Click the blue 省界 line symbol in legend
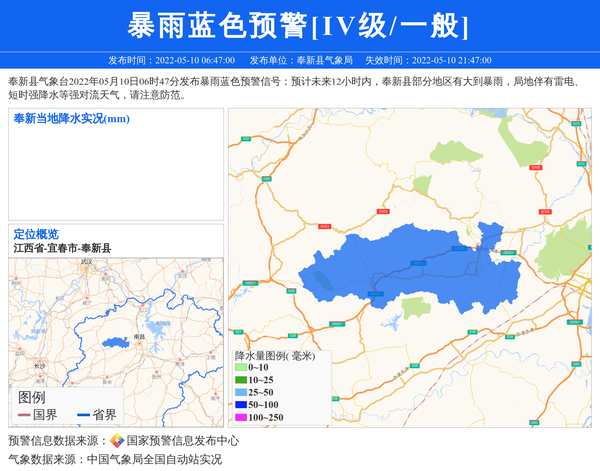 [83, 415]
